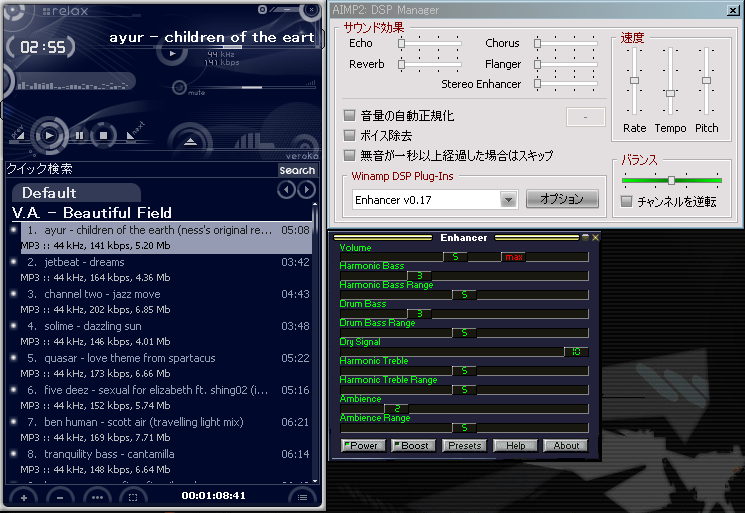Click the About button in Enhancer

coord(566,446)
